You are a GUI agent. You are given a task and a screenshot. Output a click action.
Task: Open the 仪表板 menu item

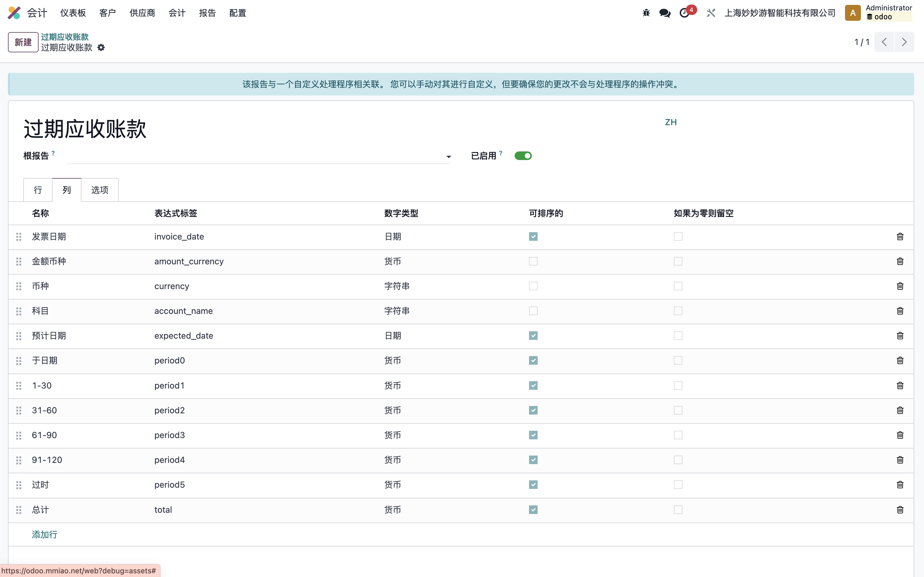point(73,13)
